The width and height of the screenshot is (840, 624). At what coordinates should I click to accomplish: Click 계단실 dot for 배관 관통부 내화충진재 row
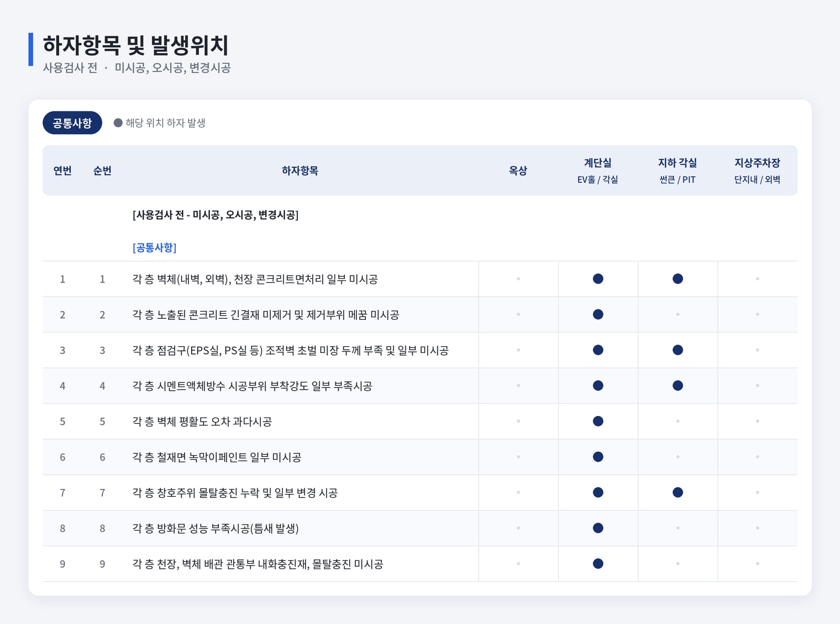pyautogui.click(x=598, y=564)
